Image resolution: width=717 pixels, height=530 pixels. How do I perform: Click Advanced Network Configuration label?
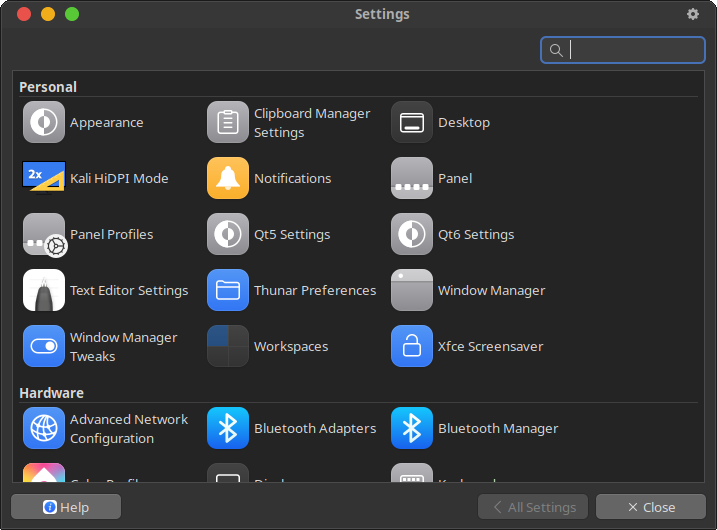(x=129, y=428)
